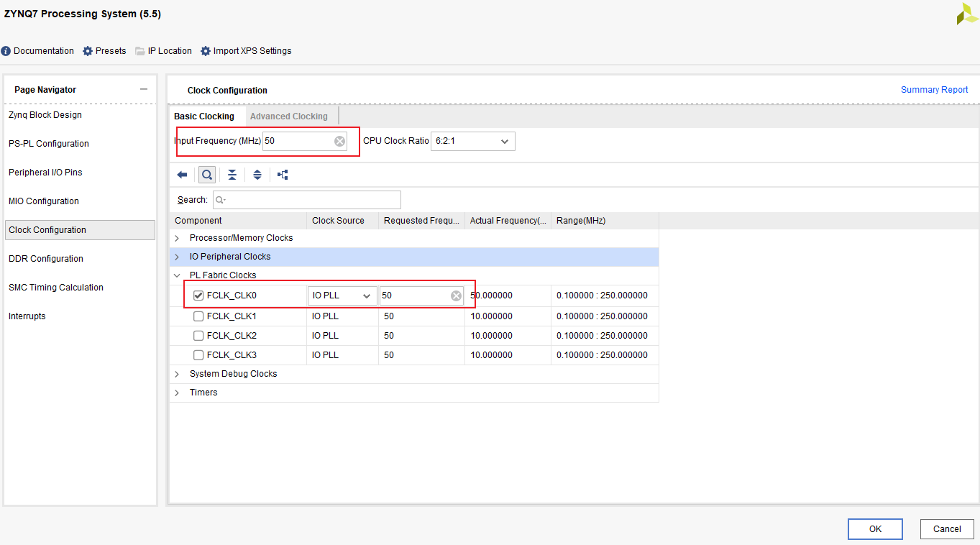Toggle the search magnifier toolbar icon
Viewport: 980px width, 545px height.
click(207, 175)
